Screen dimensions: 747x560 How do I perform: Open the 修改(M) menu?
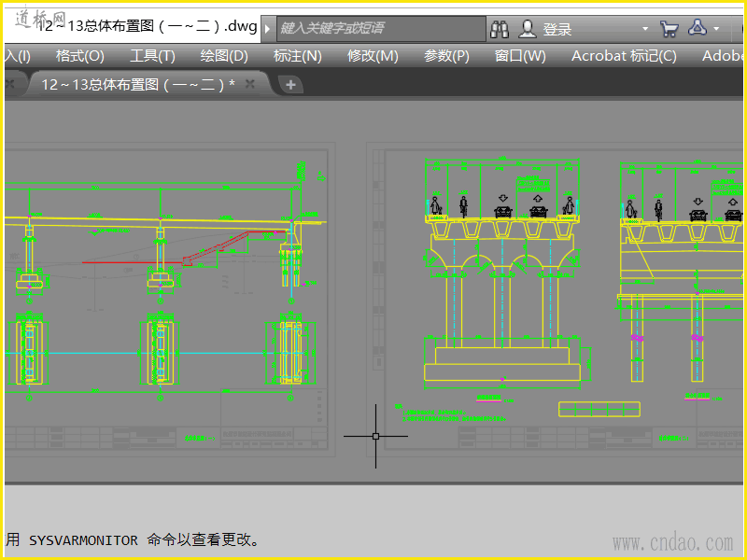coord(373,56)
